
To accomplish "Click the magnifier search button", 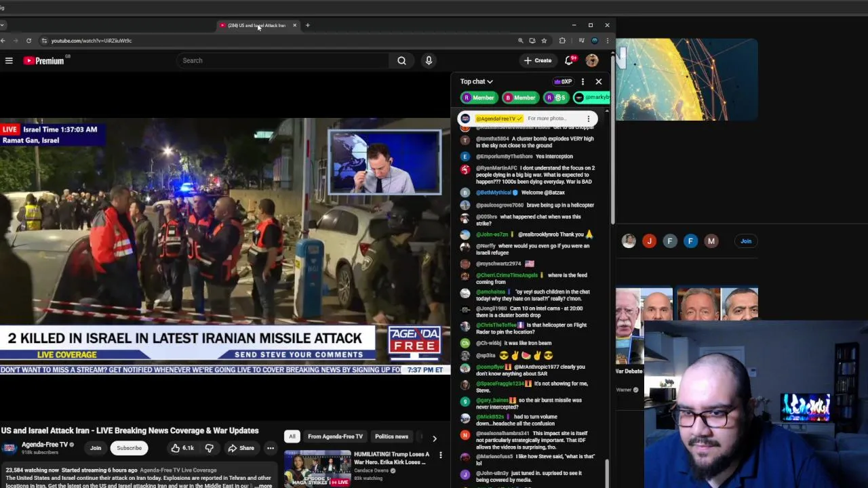I will (401, 60).
